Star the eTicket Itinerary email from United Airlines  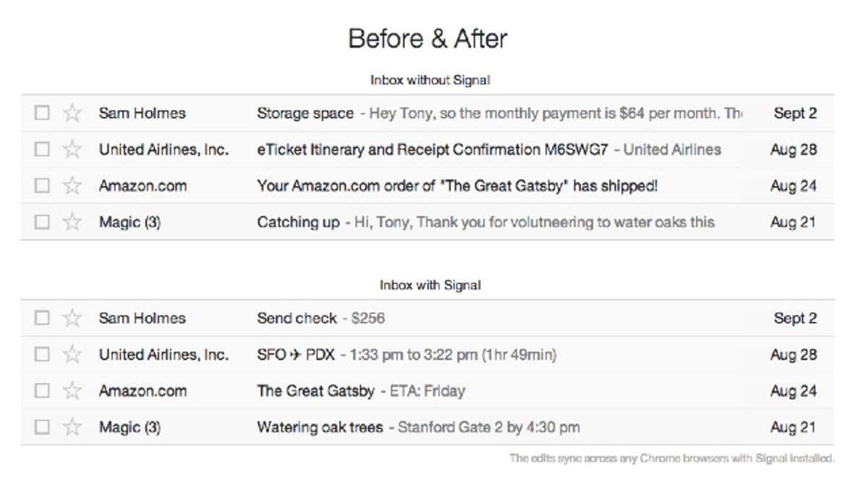72,149
